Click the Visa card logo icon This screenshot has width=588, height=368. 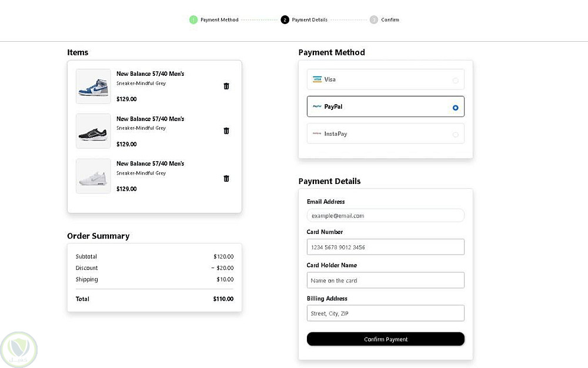click(x=317, y=79)
